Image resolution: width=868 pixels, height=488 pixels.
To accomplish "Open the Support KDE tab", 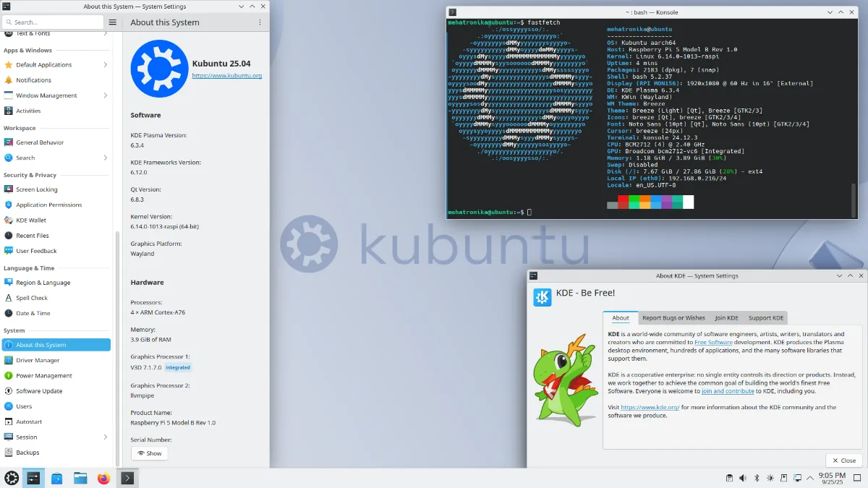I will click(x=765, y=318).
